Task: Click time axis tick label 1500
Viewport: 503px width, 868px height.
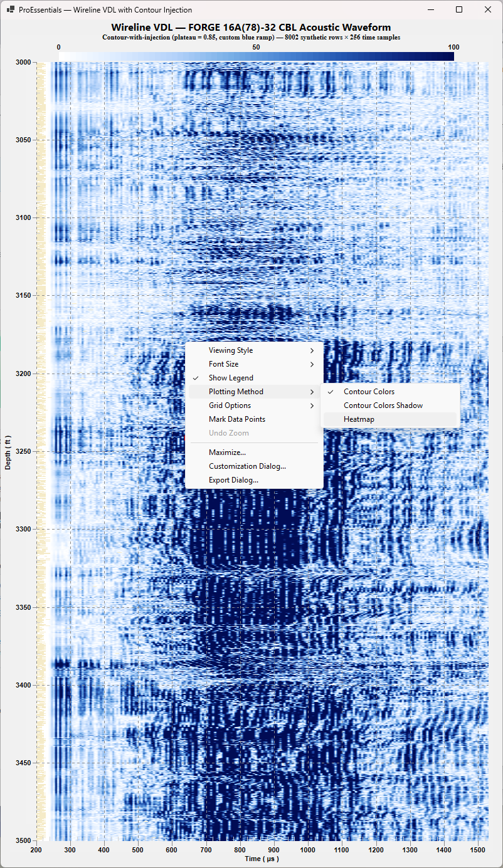Action: tap(478, 850)
